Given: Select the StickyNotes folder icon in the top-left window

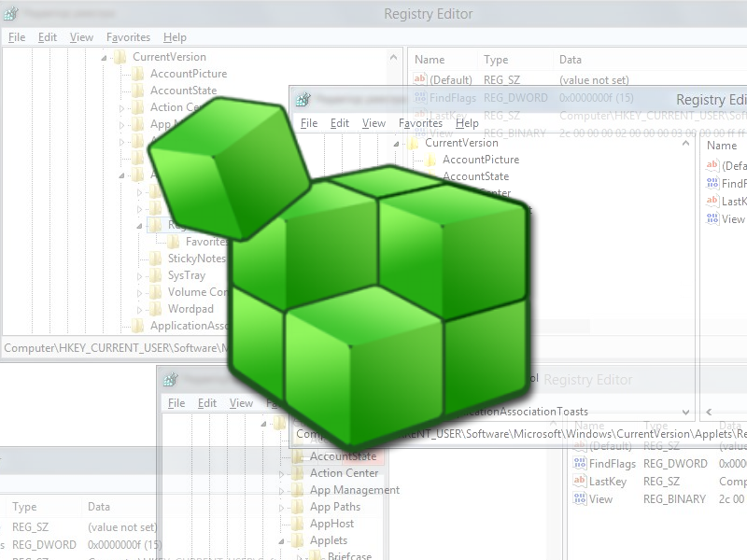Looking at the screenshot, I should pyautogui.click(x=155, y=259).
